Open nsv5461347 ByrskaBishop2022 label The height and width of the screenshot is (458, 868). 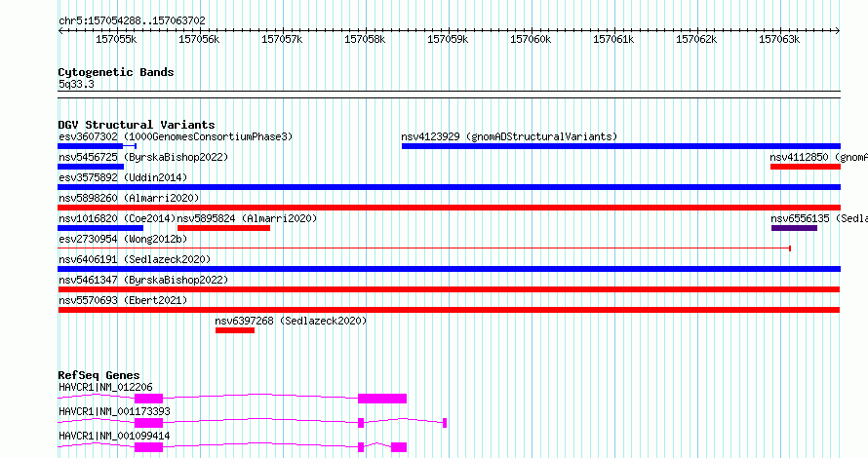tap(143, 280)
